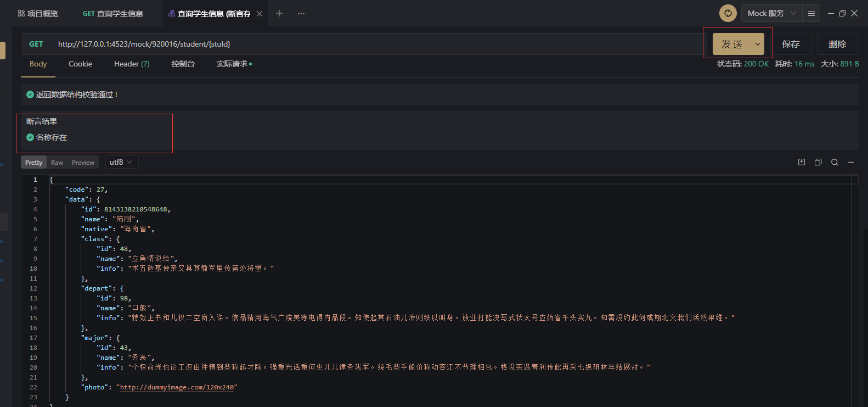Click the 名称存在 assertion result

[52, 137]
